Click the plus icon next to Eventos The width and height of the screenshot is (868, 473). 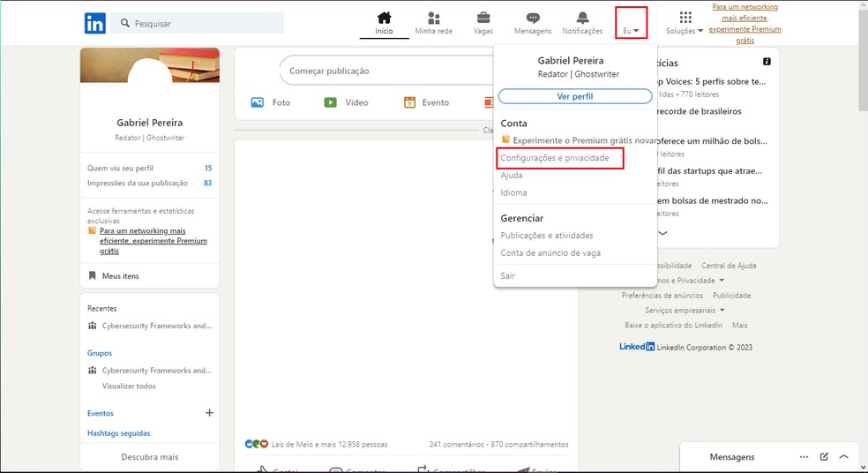[209, 413]
